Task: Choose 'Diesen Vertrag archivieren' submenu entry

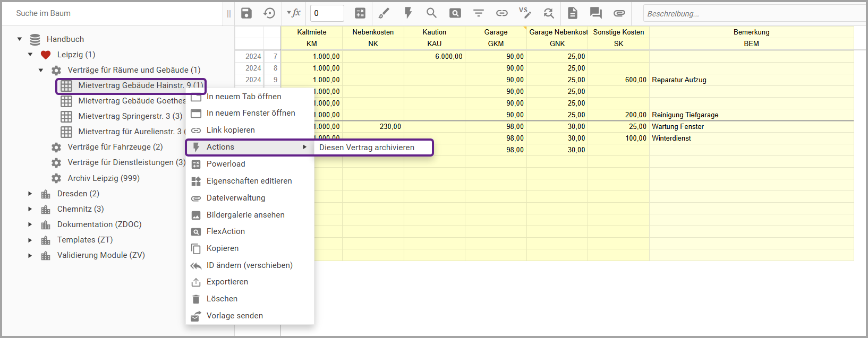Action: coord(367,148)
